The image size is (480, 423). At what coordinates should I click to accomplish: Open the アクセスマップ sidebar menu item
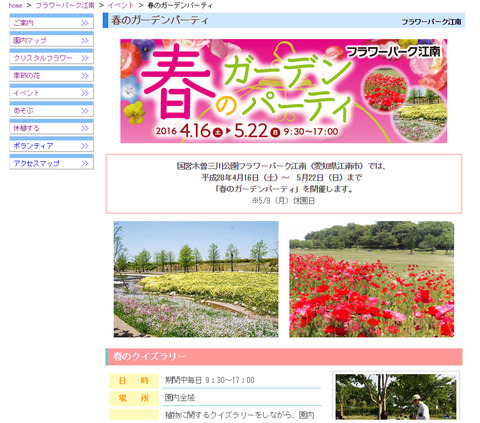point(51,162)
